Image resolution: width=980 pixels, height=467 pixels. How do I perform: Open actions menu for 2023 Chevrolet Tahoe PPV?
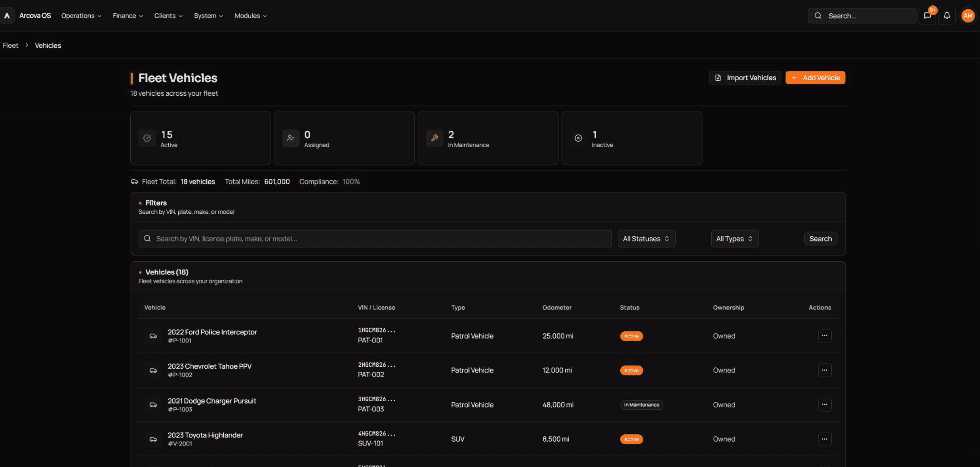pos(824,370)
